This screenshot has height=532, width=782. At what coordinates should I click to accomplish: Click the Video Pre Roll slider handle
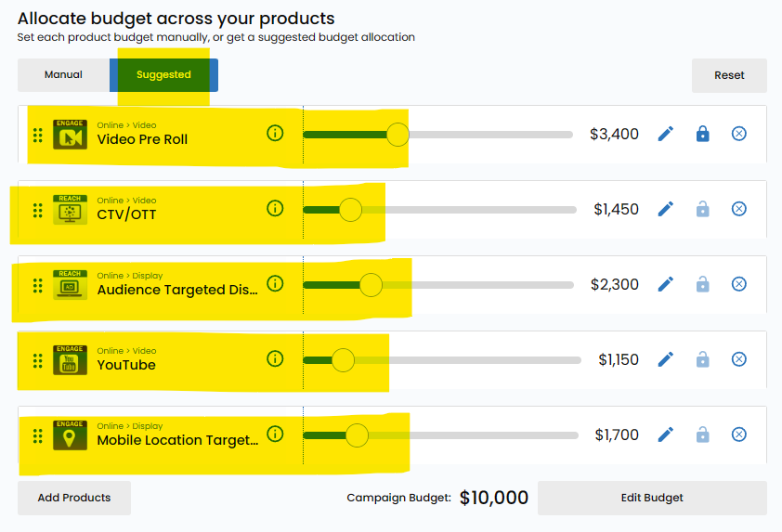click(x=398, y=135)
